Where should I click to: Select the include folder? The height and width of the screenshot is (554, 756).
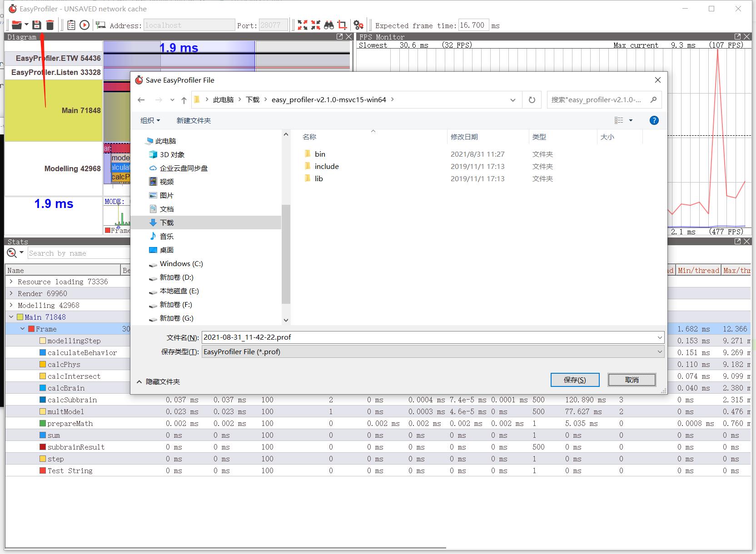point(326,166)
